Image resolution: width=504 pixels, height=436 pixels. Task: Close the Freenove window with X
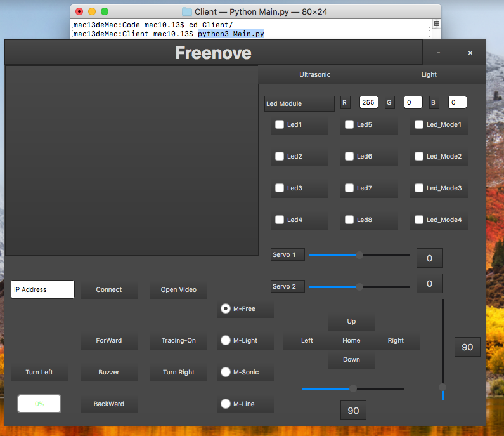[x=470, y=53]
